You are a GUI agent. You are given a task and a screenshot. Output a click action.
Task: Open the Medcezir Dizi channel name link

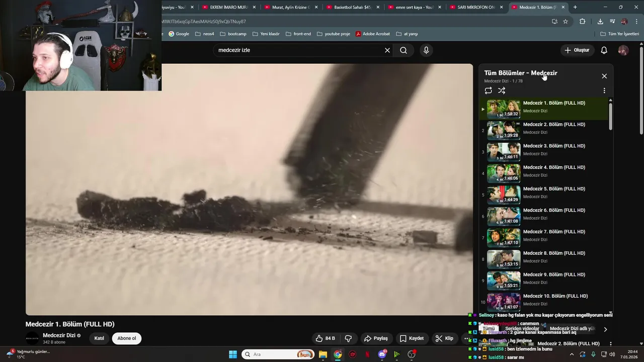[x=59, y=335]
